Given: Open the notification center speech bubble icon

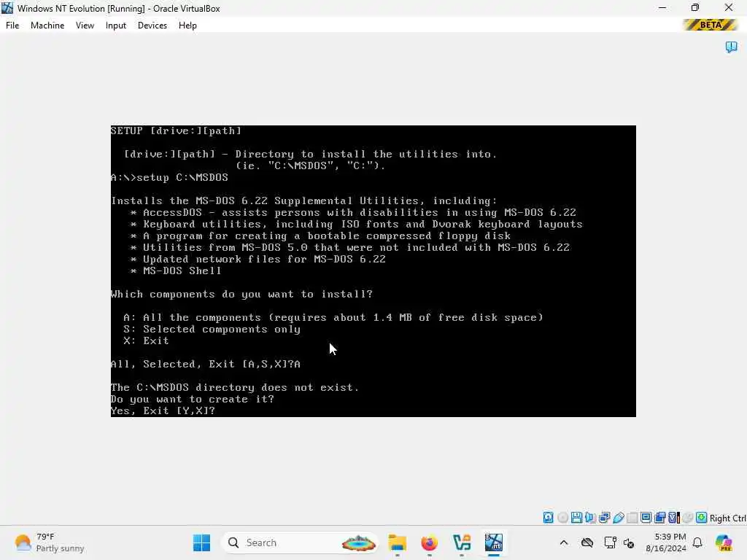Looking at the screenshot, I should 731,47.
